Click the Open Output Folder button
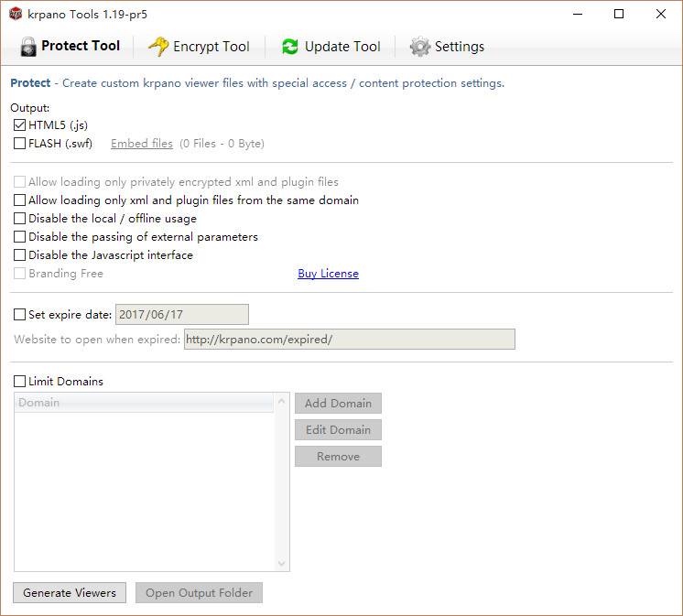This screenshot has width=683, height=616. coord(199,593)
